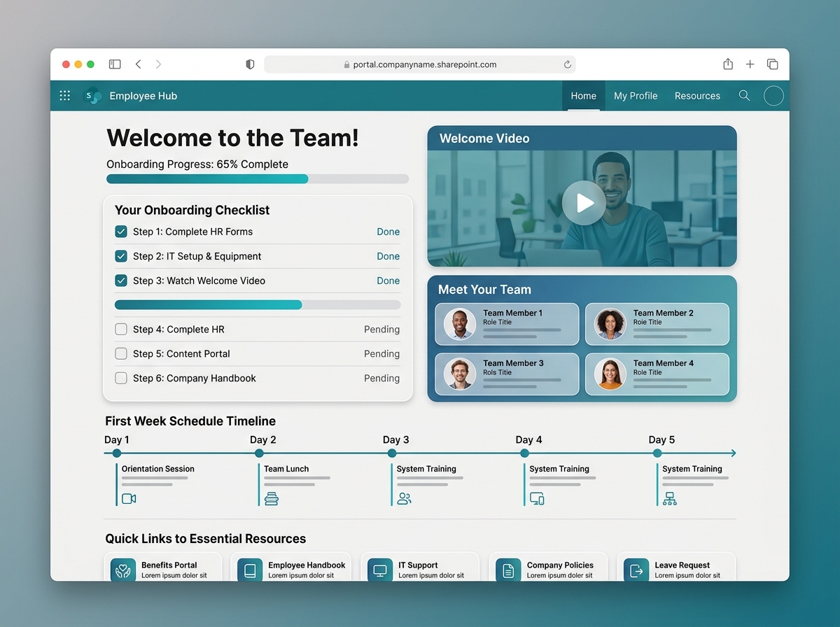The width and height of the screenshot is (840, 627).
Task: Click the Done status for Step 3
Action: (388, 281)
